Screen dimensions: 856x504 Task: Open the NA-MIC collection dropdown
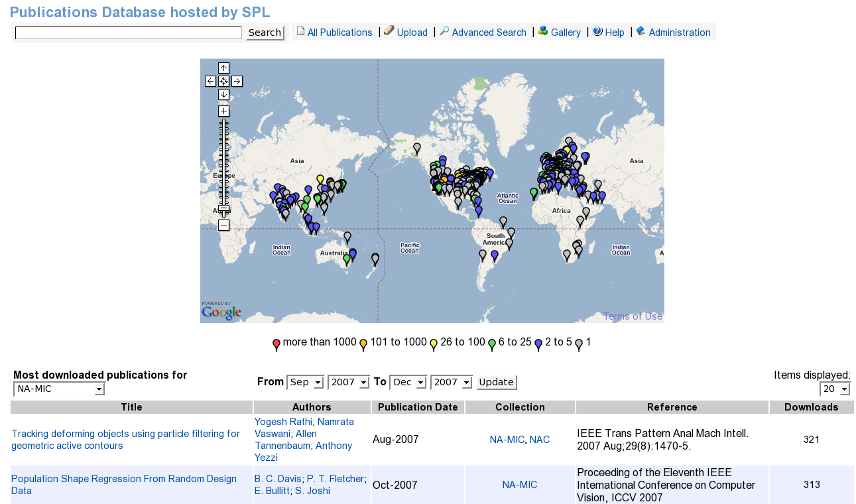coord(60,389)
